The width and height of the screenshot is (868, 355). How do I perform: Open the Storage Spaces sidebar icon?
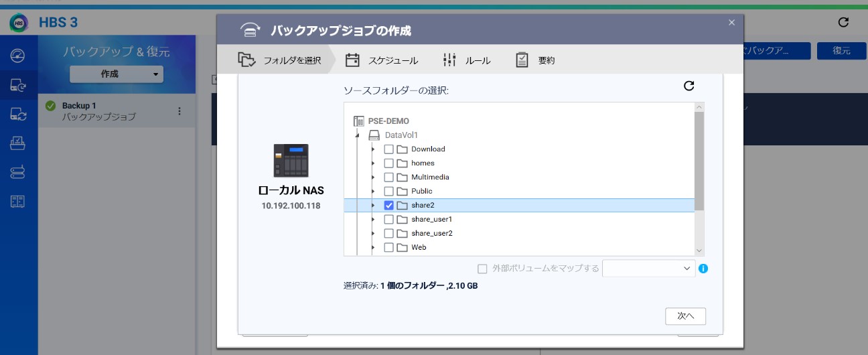(18, 173)
